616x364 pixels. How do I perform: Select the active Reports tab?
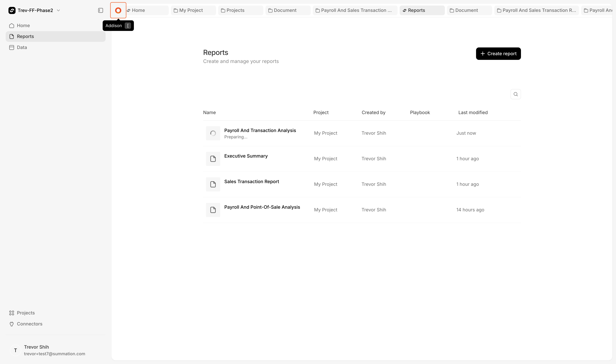point(422,10)
